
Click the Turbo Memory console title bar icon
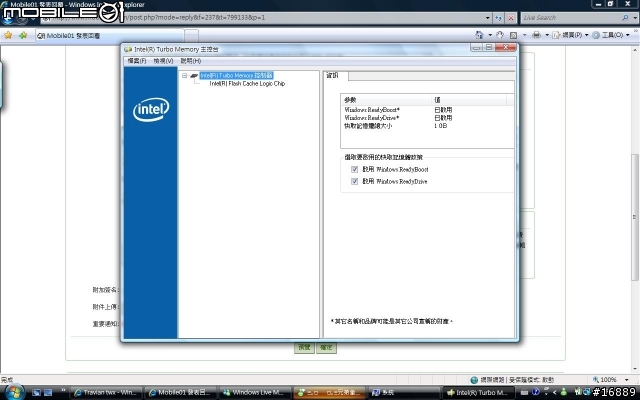click(x=128, y=49)
